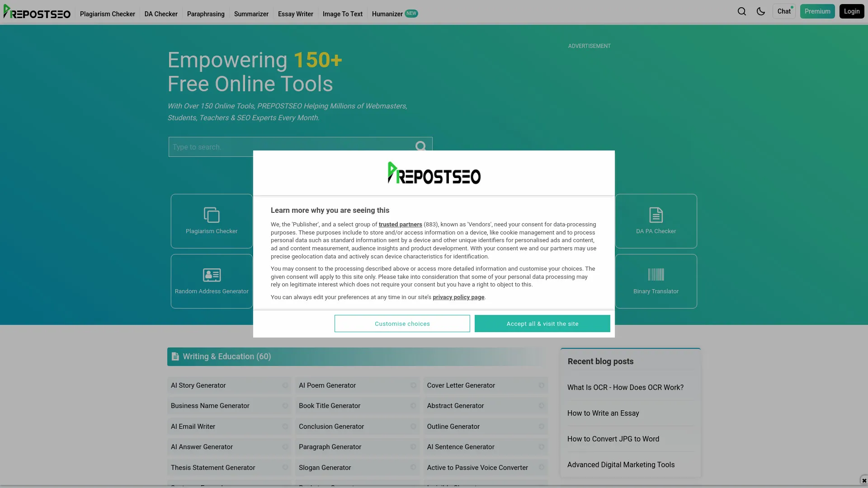
Task: Click the PREPOSTSEO logo in header
Action: click(37, 12)
